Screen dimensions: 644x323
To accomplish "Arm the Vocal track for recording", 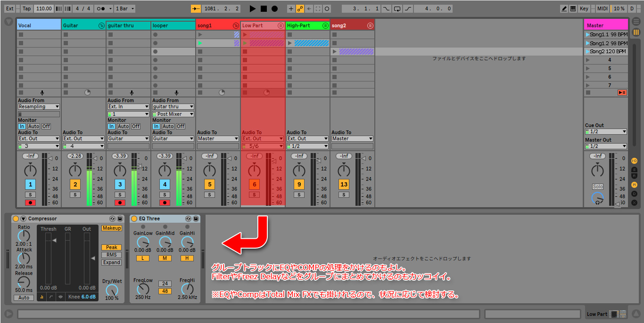I will click(30, 202).
